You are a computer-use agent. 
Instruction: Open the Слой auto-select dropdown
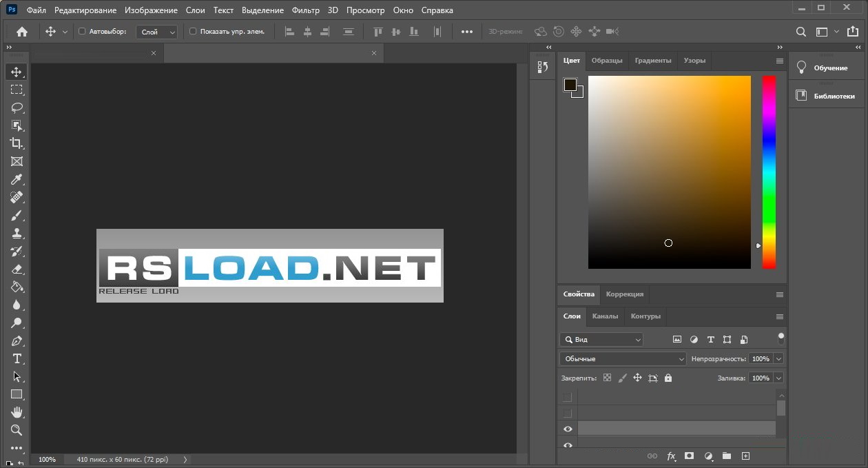pos(157,32)
